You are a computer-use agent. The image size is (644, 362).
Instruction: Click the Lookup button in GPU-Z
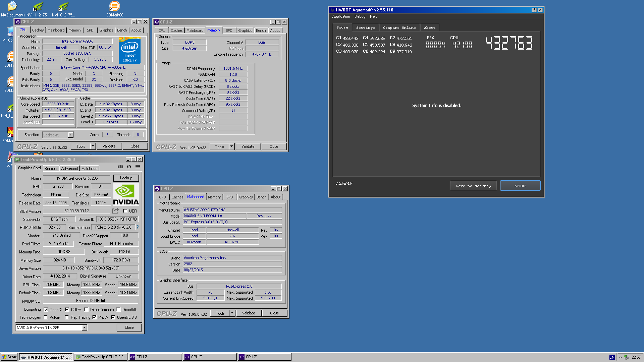(126, 178)
